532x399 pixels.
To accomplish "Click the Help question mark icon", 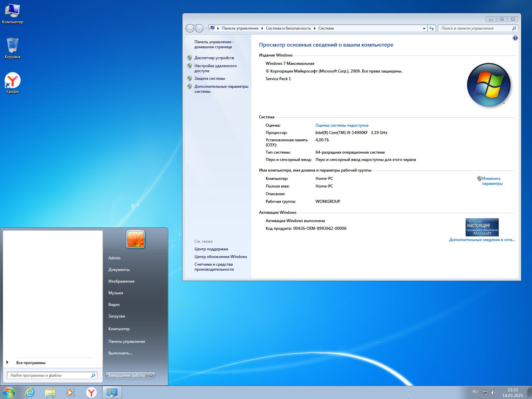I will [x=515, y=38].
